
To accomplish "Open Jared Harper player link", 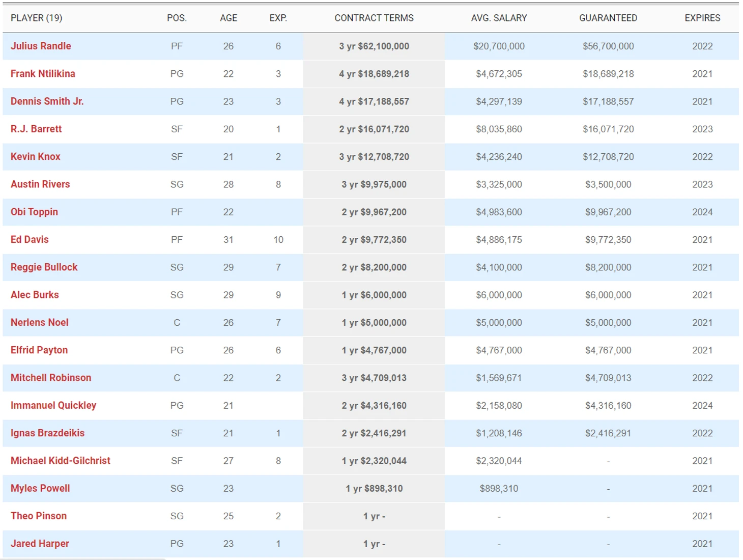I will pos(40,543).
